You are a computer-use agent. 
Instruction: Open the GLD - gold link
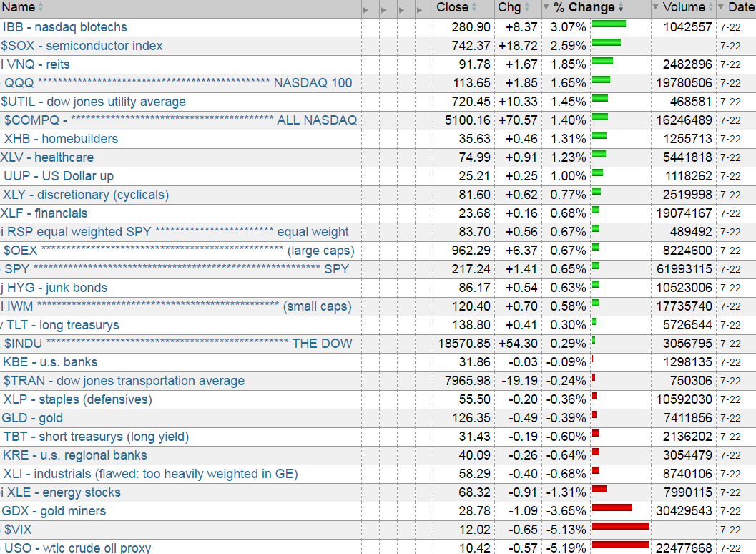pyautogui.click(x=32, y=419)
